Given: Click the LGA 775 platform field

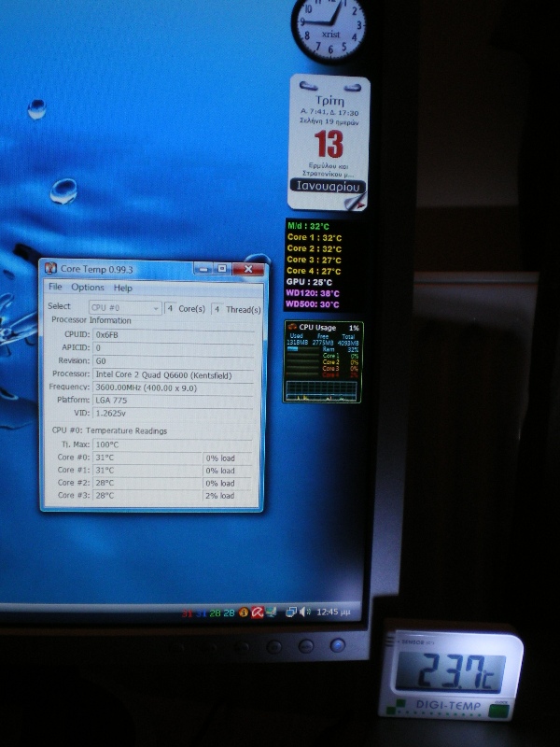Looking at the screenshot, I should pyautogui.click(x=174, y=401).
